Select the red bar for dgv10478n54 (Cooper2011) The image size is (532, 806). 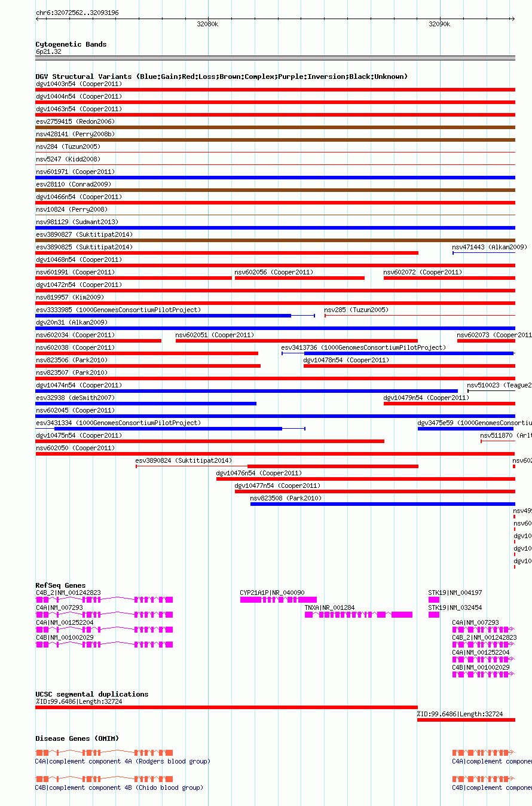coord(409,366)
